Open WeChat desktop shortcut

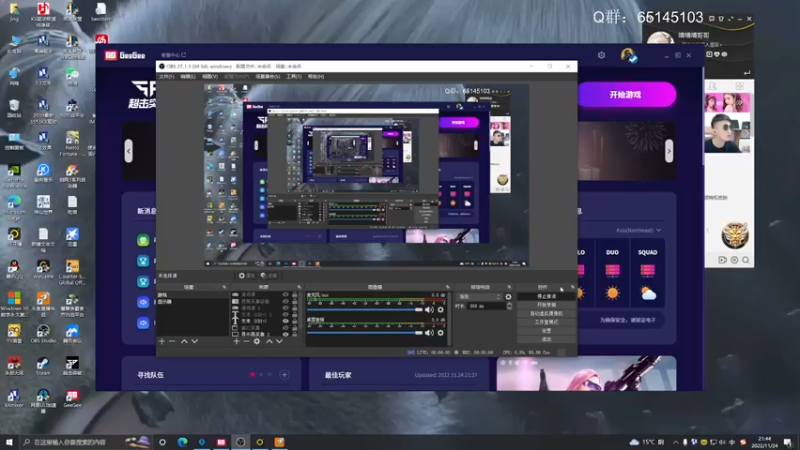pos(72,77)
